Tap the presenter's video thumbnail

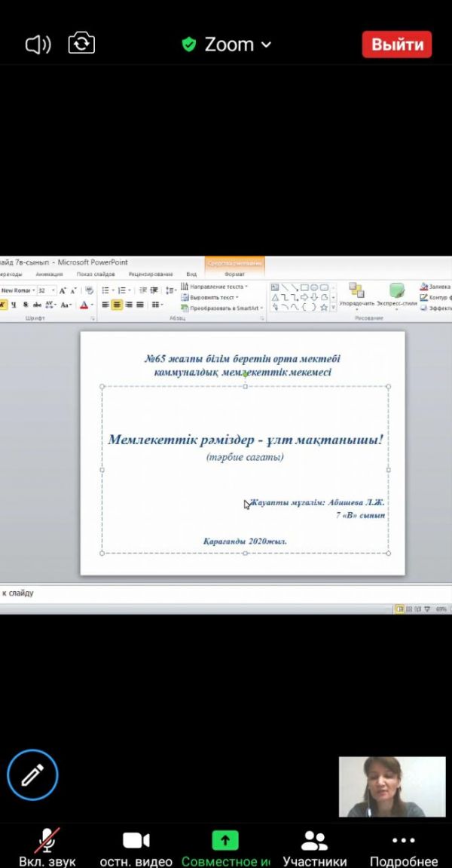(390, 787)
